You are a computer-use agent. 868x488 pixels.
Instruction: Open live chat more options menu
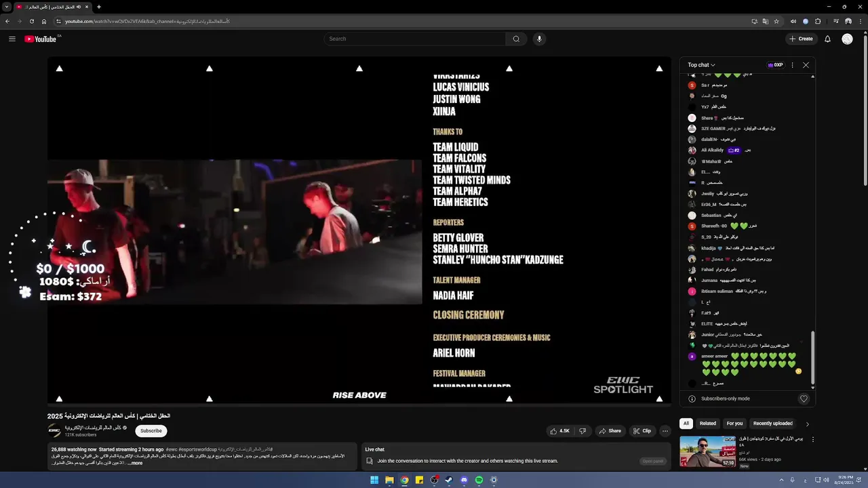pyautogui.click(x=792, y=65)
